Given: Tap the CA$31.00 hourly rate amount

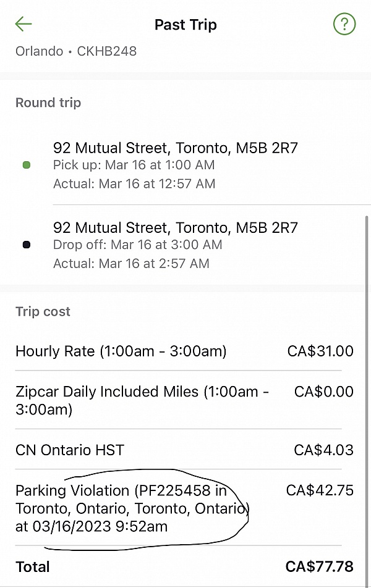Looking at the screenshot, I should pos(320,351).
